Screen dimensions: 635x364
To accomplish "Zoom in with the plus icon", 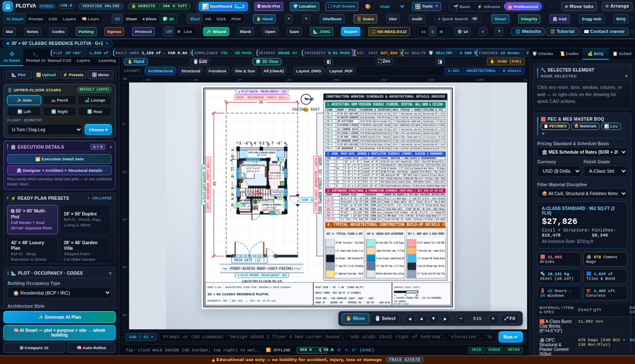I will point(493,318).
